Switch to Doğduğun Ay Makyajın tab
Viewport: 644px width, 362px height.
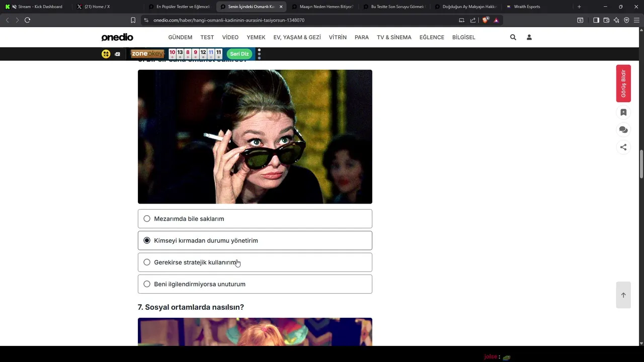point(465,7)
